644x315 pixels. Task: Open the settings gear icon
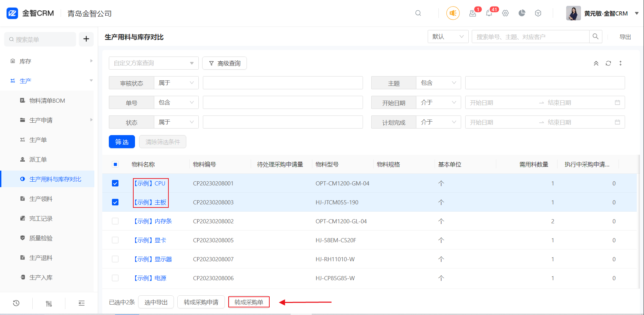(505, 13)
